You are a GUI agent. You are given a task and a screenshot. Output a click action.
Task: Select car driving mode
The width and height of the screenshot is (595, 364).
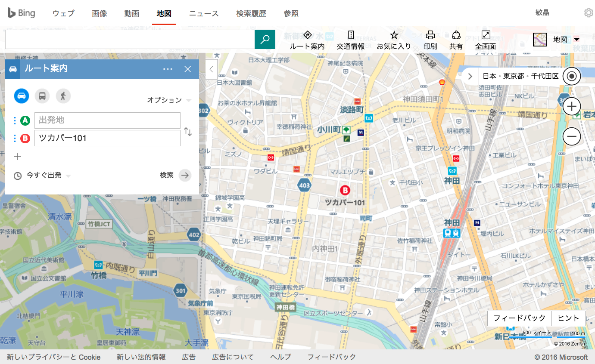click(22, 96)
